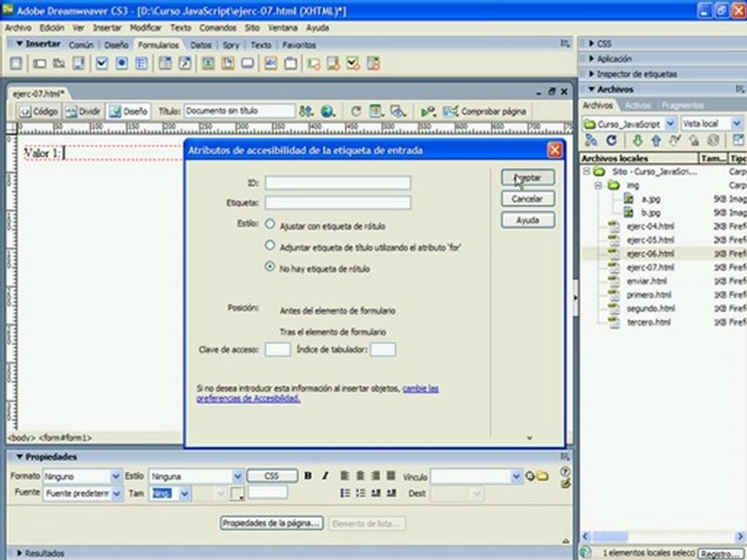Insert a Textarea form element
Screen dimensions: 747x560
tap(79, 63)
